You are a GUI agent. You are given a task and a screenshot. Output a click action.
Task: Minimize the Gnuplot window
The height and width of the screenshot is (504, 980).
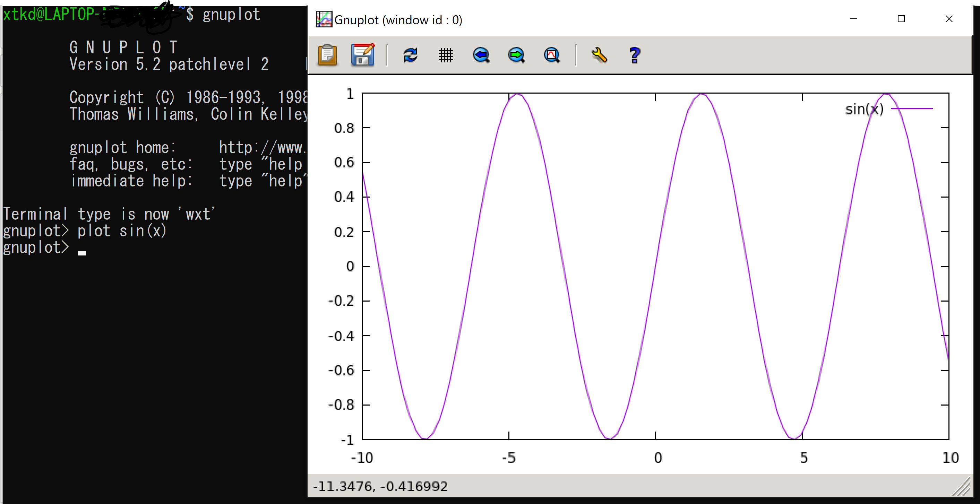coord(853,19)
